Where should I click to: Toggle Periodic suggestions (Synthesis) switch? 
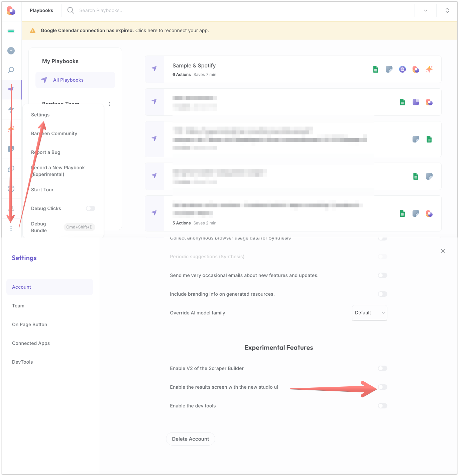click(382, 257)
